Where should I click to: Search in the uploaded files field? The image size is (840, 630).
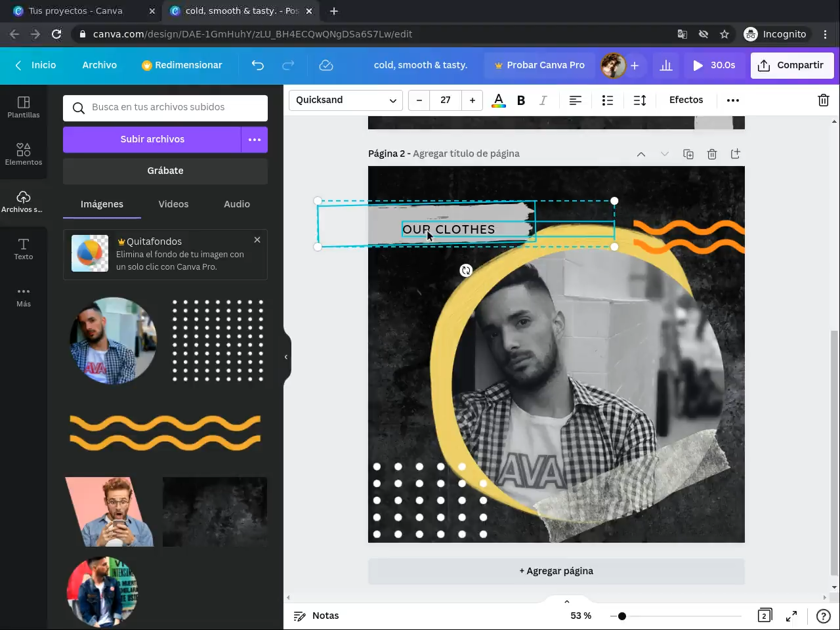(165, 108)
